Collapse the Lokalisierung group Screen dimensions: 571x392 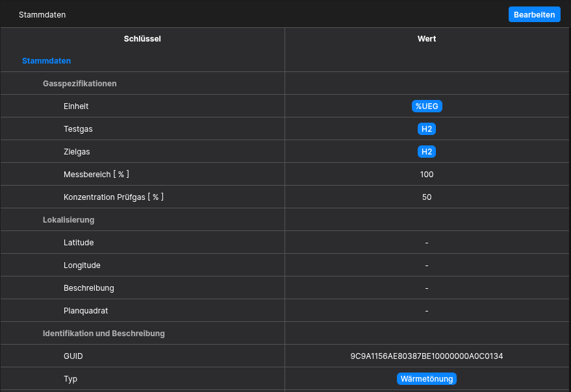click(68, 220)
